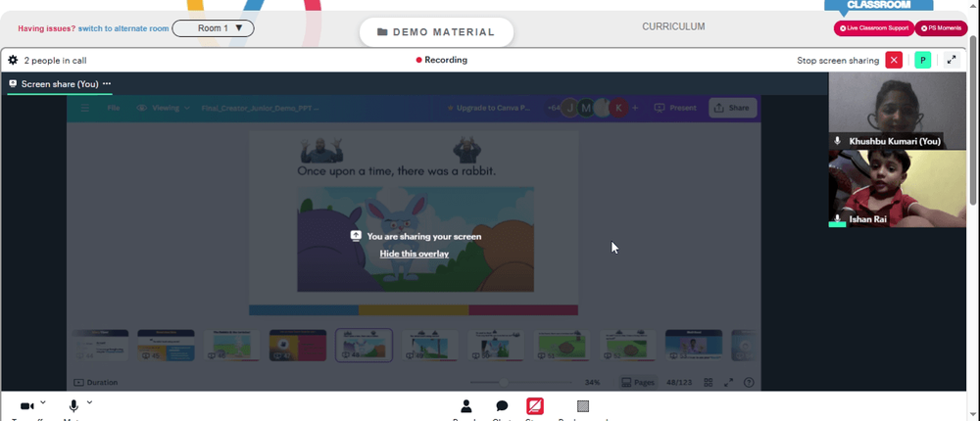Open the Background effects icon

[582, 406]
